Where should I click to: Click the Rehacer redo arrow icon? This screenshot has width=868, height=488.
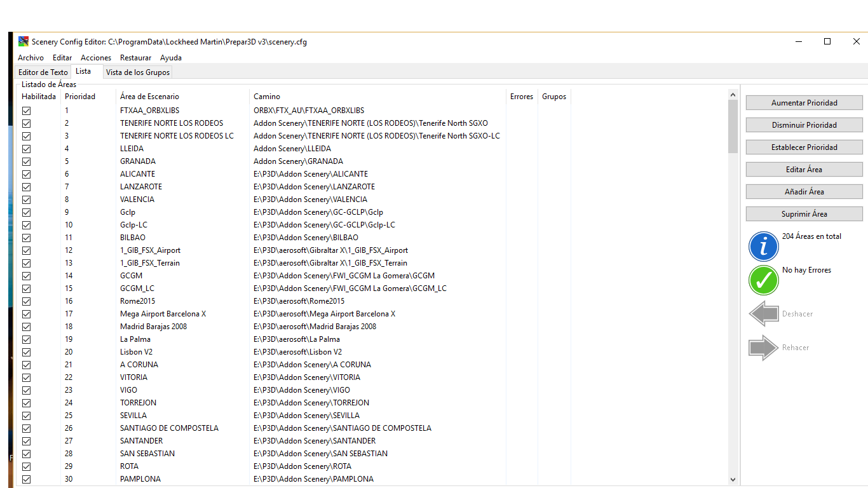click(764, 348)
